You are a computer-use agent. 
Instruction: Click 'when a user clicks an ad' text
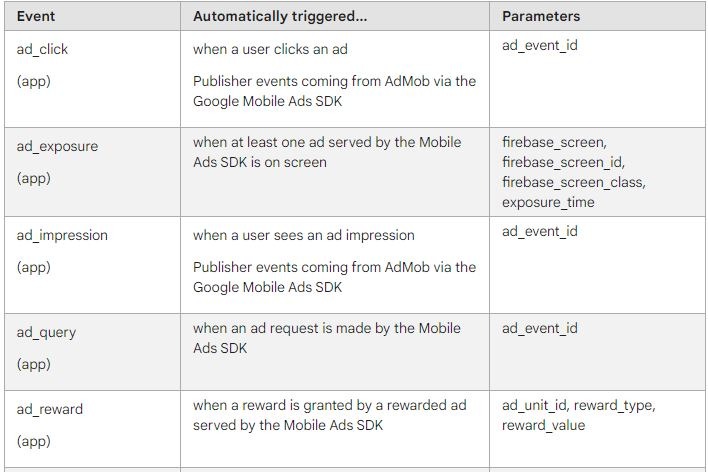(270, 49)
